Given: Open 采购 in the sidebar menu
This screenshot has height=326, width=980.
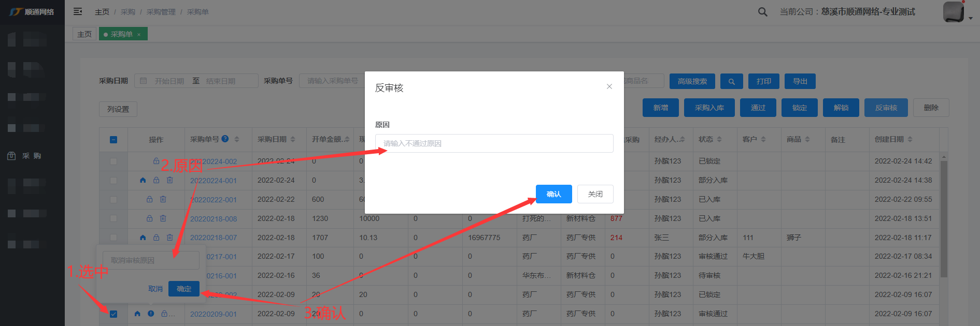Looking at the screenshot, I should pyautogui.click(x=31, y=156).
